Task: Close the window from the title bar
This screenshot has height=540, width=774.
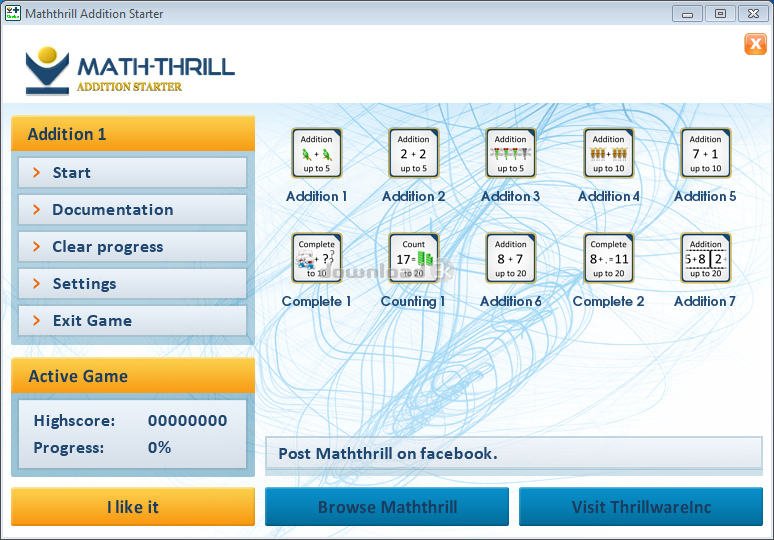Action: tap(753, 14)
